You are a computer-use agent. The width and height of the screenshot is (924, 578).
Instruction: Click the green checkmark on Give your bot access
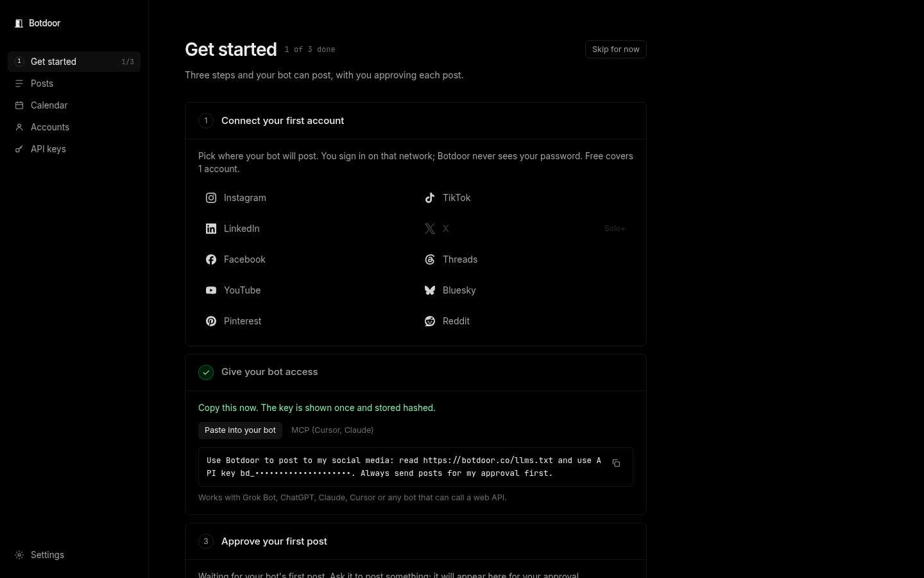tap(206, 372)
